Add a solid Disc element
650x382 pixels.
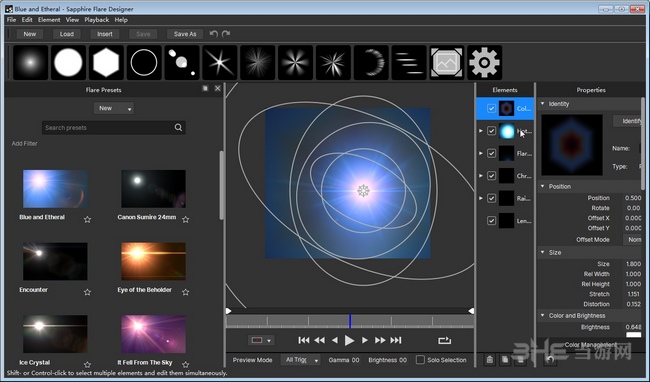(x=68, y=63)
